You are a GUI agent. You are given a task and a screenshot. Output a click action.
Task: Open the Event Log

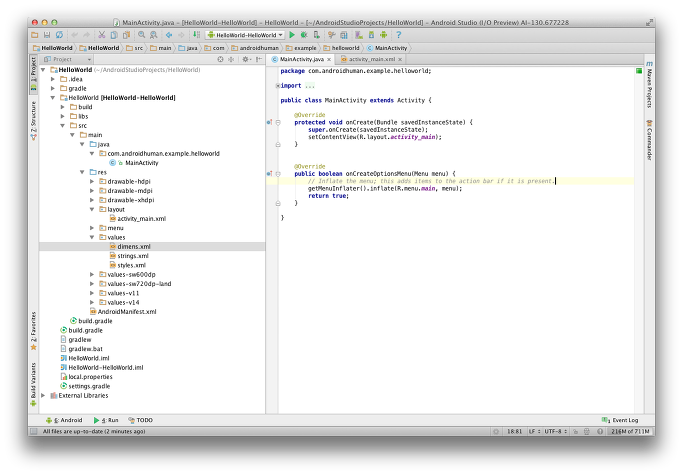(x=620, y=421)
